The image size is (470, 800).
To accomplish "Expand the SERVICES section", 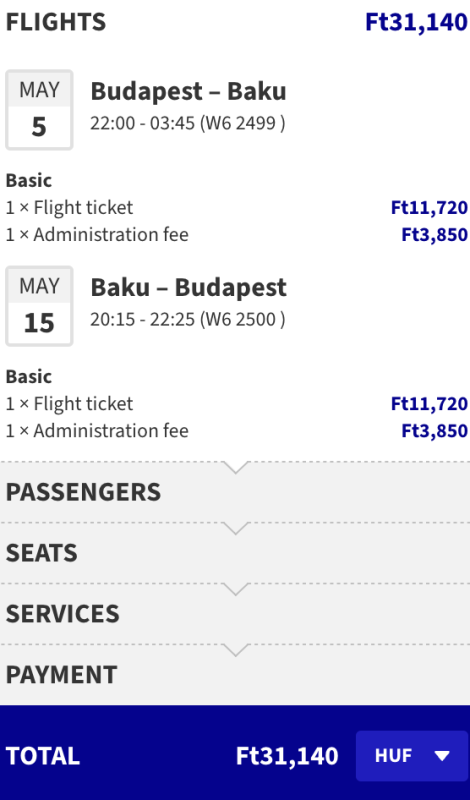I will 235,614.
